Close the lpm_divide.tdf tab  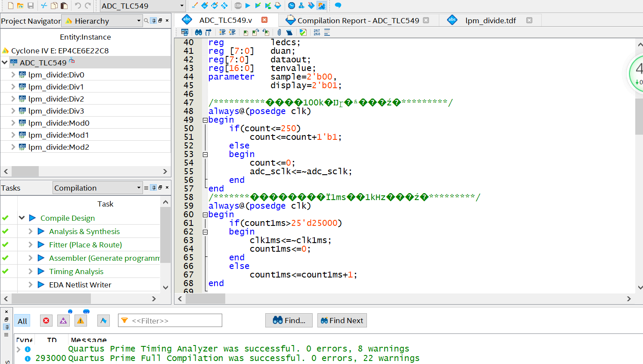(x=529, y=20)
